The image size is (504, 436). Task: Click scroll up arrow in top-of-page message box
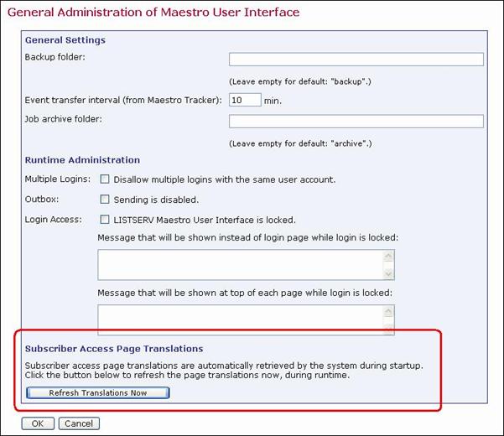388,312
